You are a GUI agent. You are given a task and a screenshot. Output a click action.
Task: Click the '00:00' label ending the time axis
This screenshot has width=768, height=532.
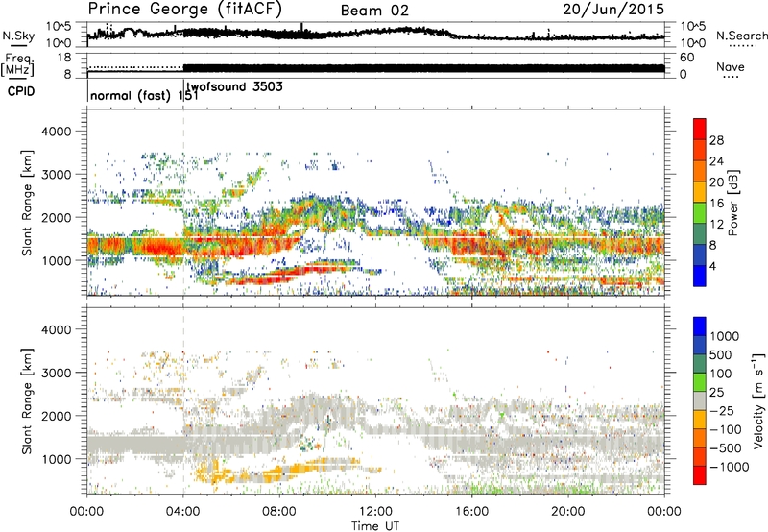pyautogui.click(x=664, y=512)
